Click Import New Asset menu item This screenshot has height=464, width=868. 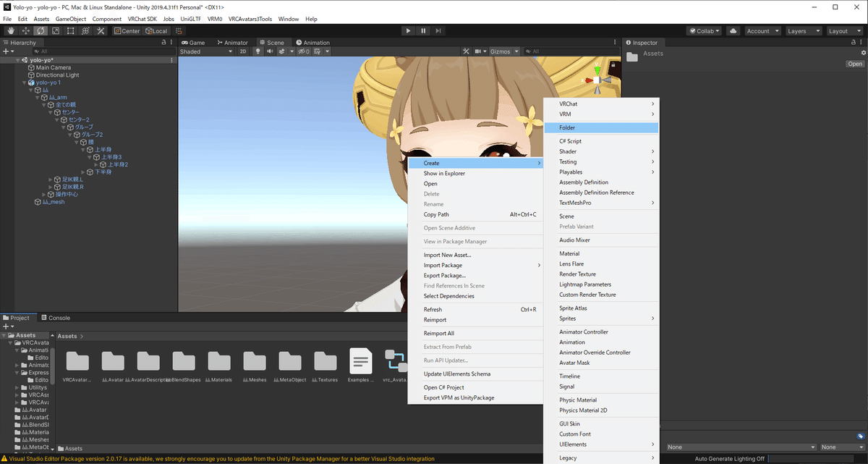475,255
